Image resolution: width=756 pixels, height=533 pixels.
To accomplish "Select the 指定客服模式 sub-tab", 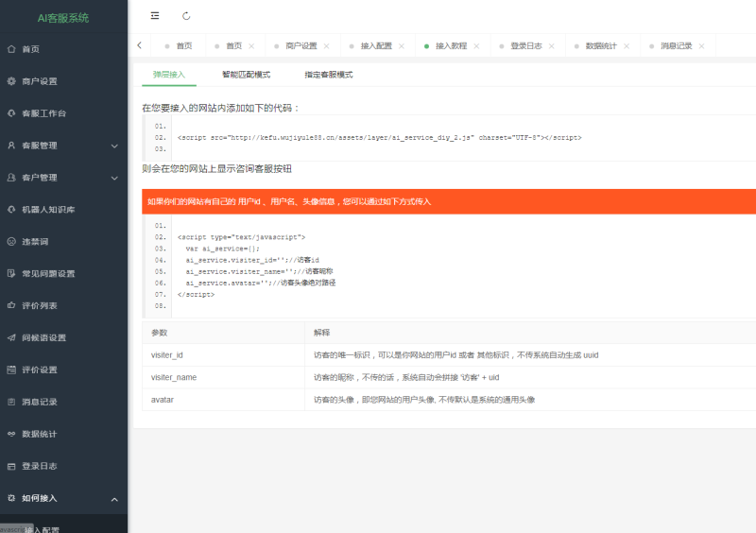I will pyautogui.click(x=328, y=75).
